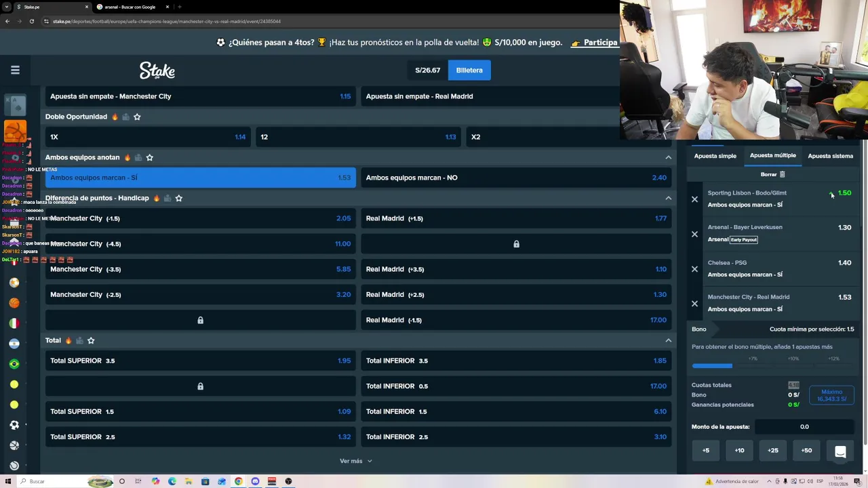This screenshot has width=868, height=488.
Task: Remove Arsenal - Bayer Leverkusen selection
Action: 694,234
